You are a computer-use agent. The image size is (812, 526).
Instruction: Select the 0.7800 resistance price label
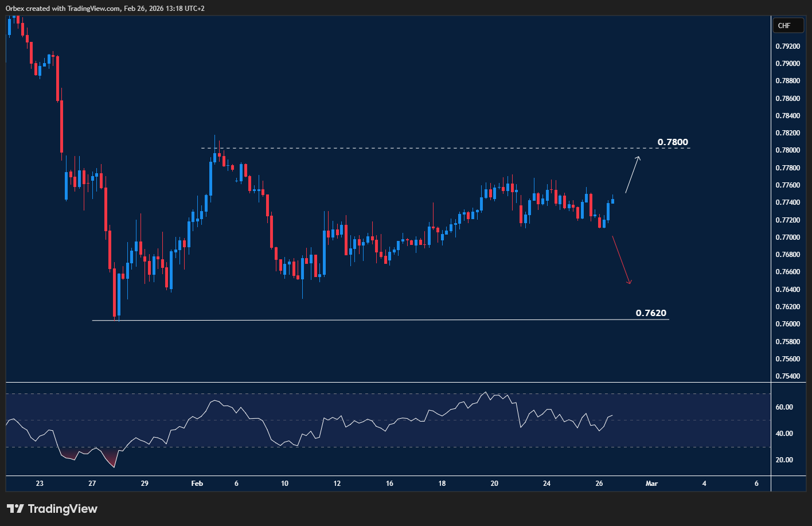672,142
